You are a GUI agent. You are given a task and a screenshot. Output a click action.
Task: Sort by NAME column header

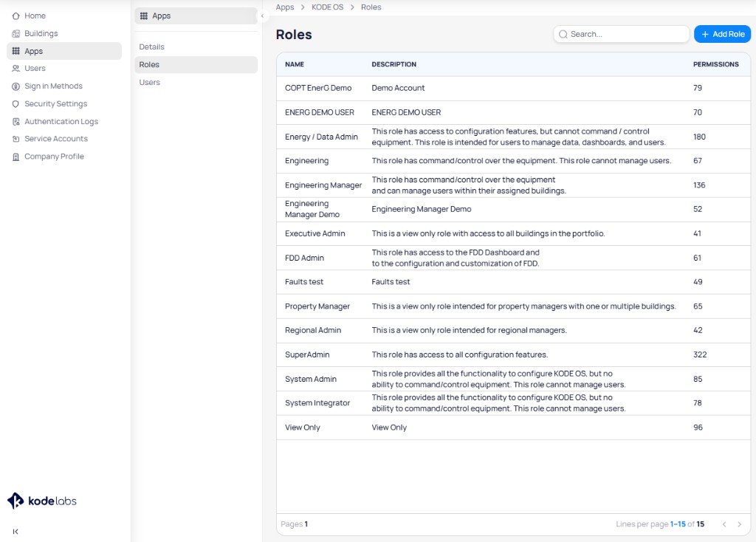click(294, 65)
